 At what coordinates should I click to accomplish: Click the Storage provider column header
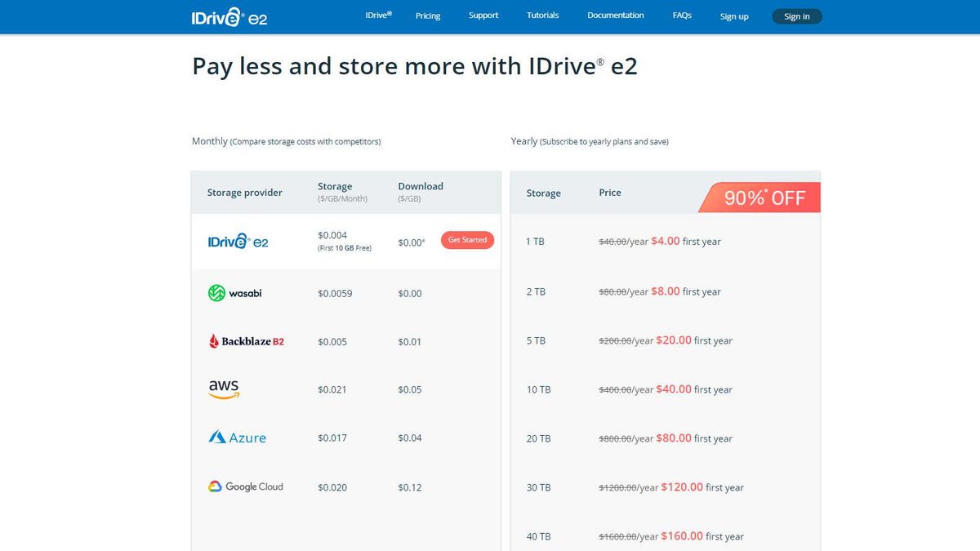pyautogui.click(x=244, y=193)
